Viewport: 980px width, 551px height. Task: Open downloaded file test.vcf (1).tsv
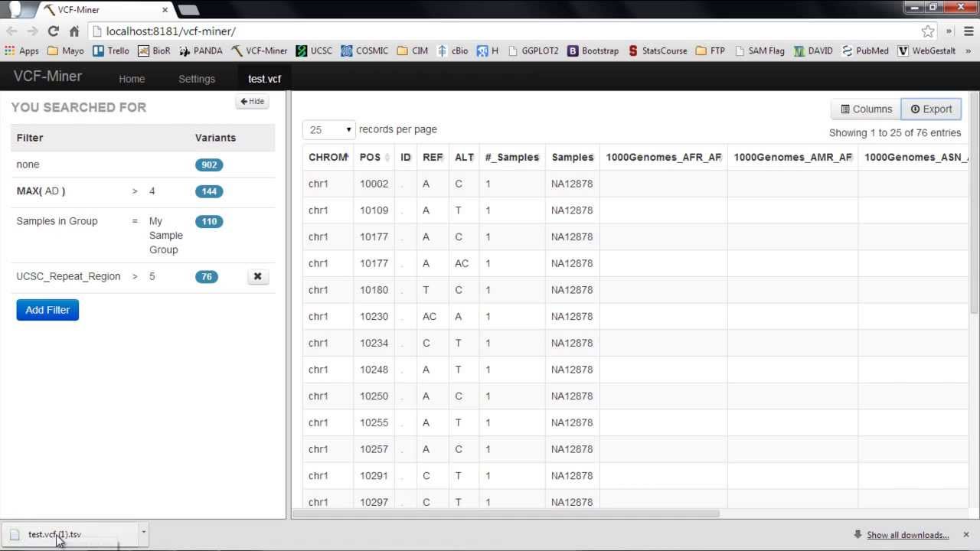(69, 534)
